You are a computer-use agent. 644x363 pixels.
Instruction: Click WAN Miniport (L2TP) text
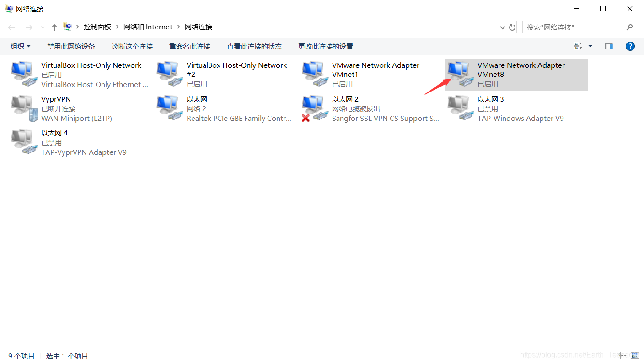pos(76,118)
